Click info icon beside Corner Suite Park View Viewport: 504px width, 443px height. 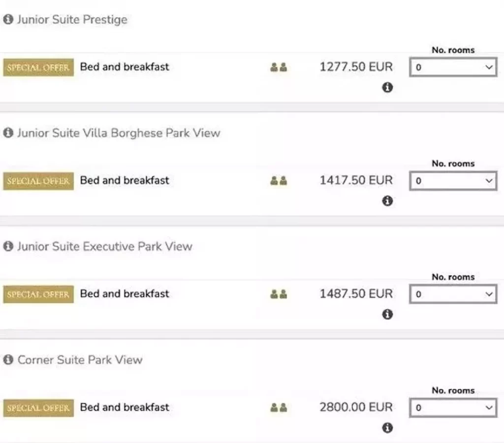coord(8,359)
